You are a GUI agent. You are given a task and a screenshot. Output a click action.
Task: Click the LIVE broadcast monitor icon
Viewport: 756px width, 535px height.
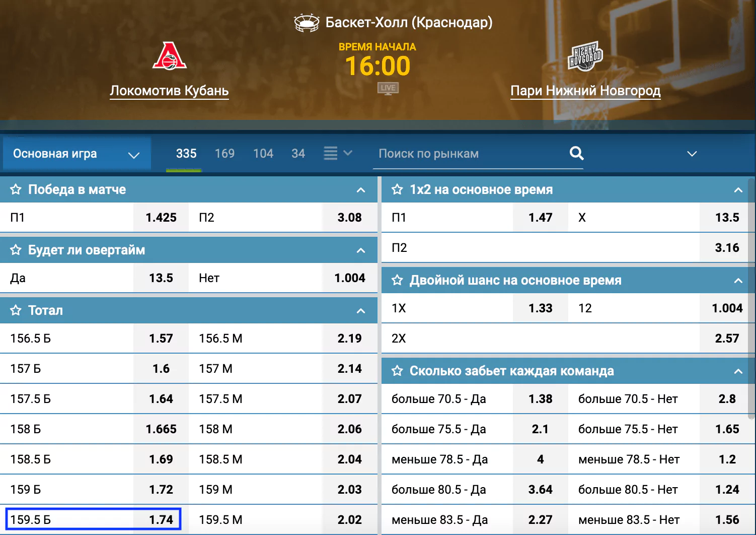(x=388, y=89)
